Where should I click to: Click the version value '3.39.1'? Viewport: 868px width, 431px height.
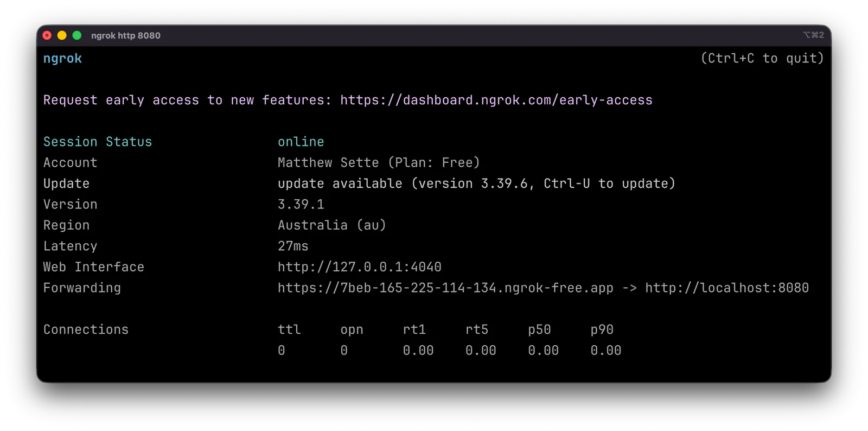tap(301, 205)
